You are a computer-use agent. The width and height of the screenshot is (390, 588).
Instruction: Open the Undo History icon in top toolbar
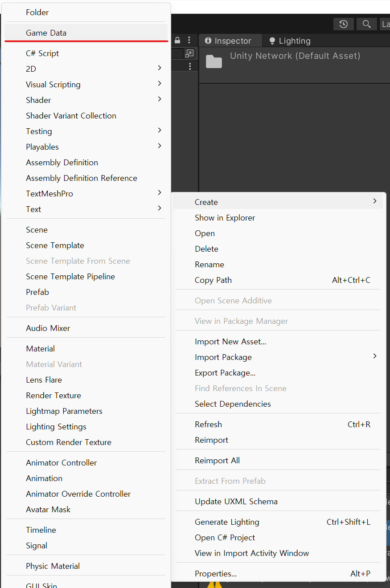[343, 24]
